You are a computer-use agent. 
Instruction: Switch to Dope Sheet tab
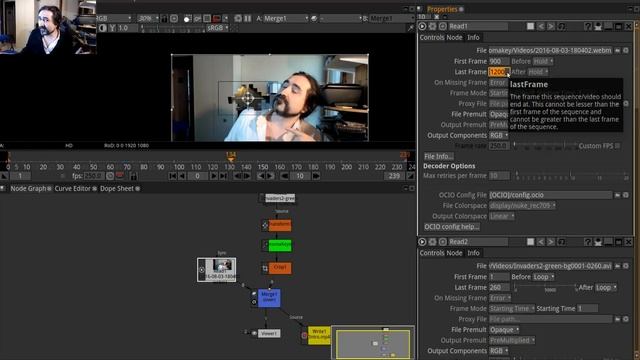click(117, 189)
